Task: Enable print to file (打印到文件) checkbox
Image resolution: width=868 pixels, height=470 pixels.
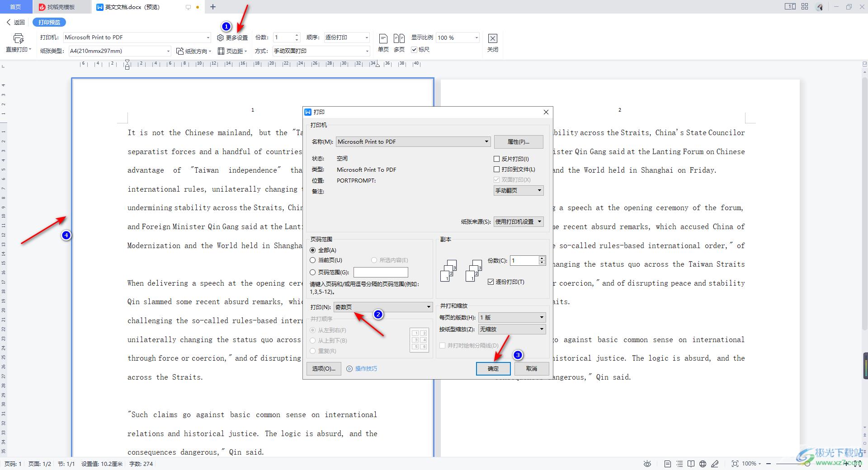Action: click(496, 169)
